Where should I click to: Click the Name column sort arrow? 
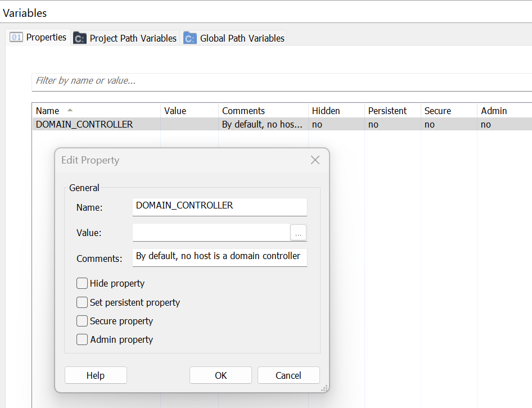coord(70,110)
